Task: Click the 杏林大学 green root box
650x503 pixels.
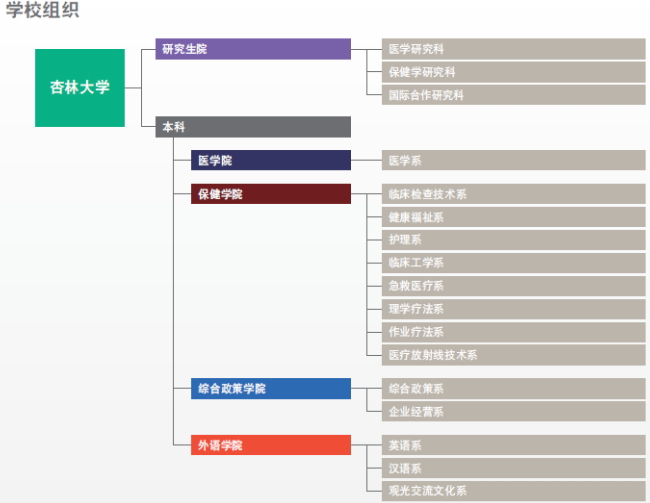Action: click(80, 88)
